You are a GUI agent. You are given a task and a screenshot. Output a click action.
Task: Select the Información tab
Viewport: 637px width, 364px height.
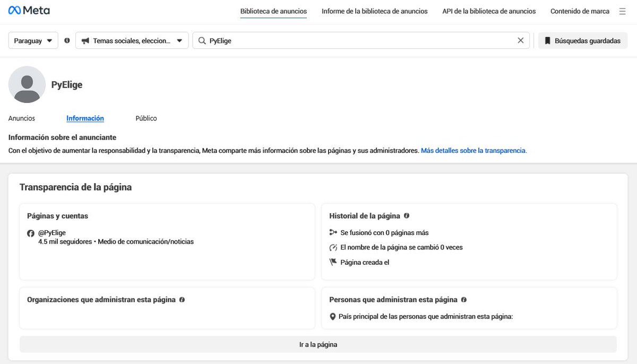pyautogui.click(x=85, y=118)
